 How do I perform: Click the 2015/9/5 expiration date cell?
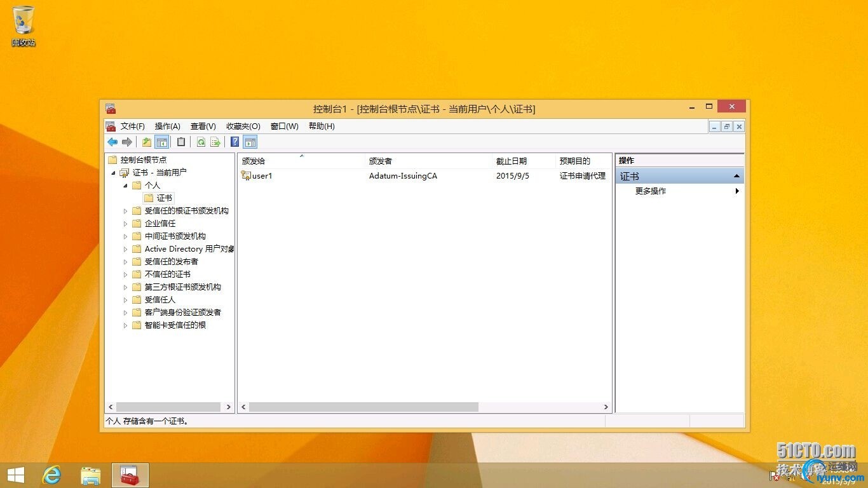click(x=512, y=176)
